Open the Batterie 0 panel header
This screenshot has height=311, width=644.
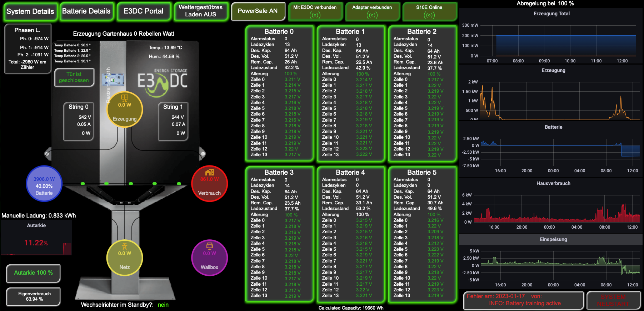279,31
